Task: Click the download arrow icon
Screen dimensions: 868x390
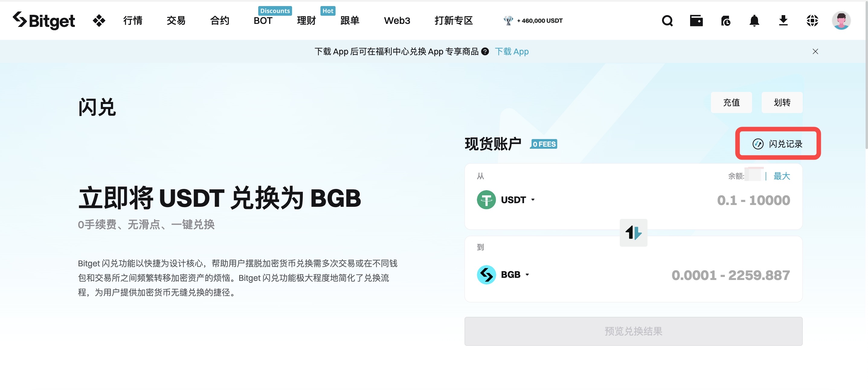Action: coord(783,21)
